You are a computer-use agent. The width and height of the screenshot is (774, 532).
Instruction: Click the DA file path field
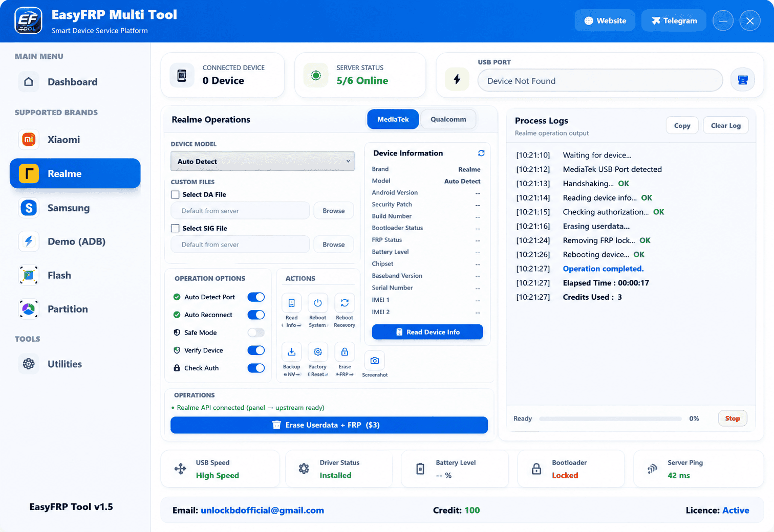[x=240, y=211]
